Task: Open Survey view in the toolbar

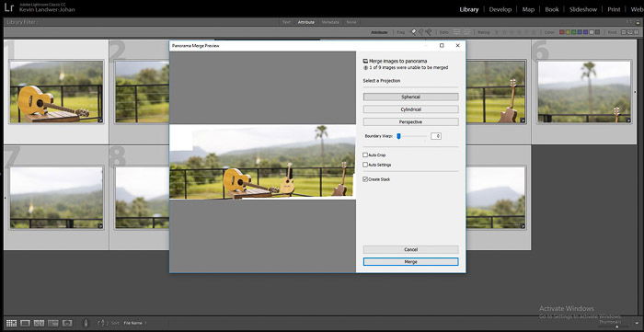Action: pos(53,323)
